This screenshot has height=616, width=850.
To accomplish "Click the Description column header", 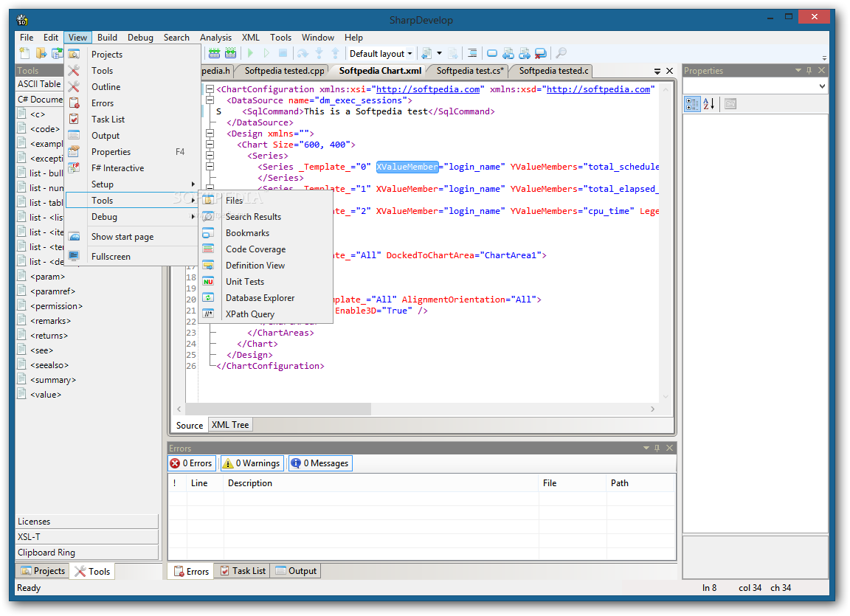I will (381, 482).
